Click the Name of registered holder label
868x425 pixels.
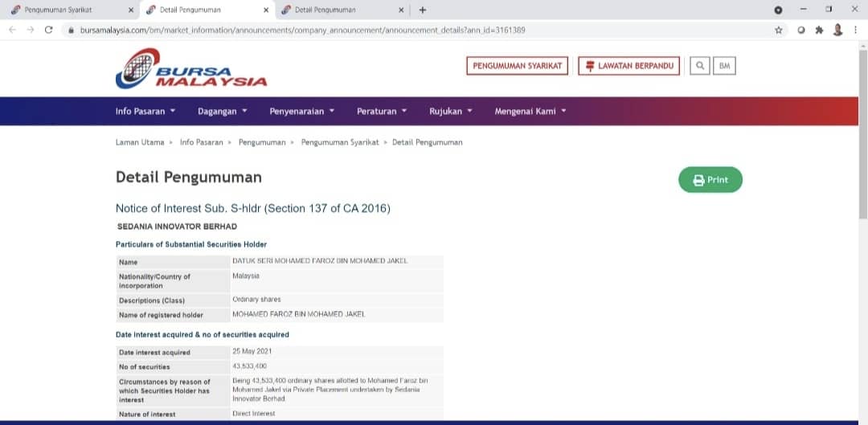(161, 315)
